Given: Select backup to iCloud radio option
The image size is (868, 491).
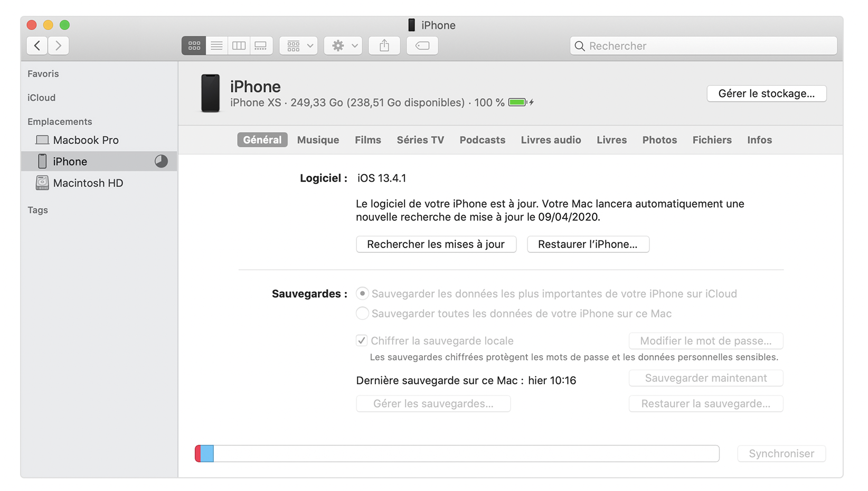Looking at the screenshot, I should click(362, 294).
